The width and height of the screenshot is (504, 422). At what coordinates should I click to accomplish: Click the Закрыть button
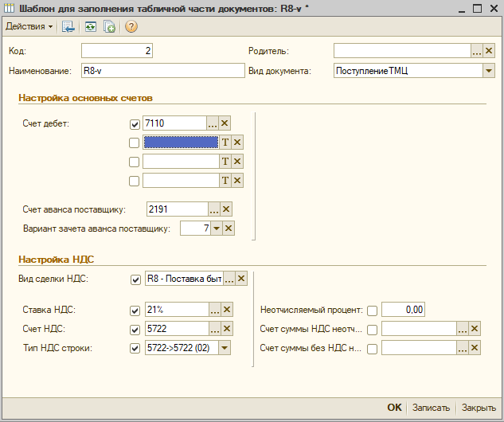tap(479, 408)
